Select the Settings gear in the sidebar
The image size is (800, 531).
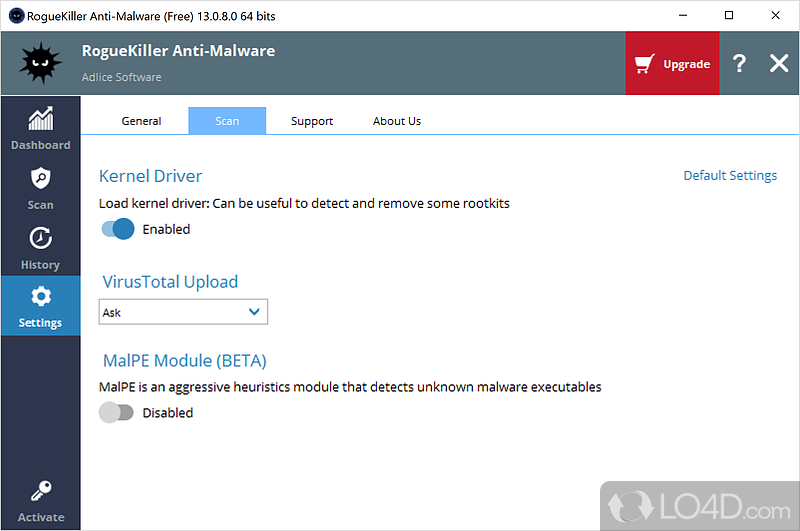point(40,306)
